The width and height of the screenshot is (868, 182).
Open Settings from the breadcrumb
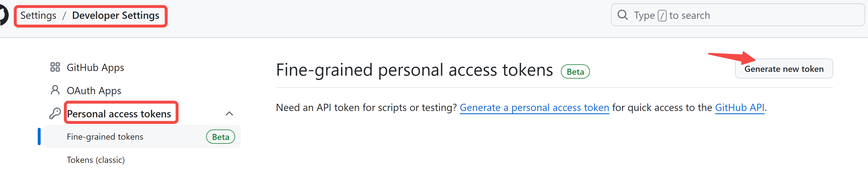point(38,15)
